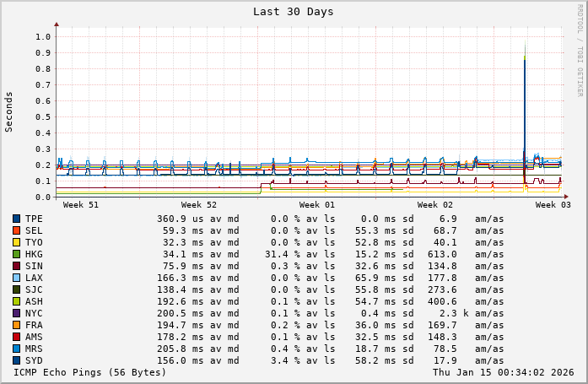Click the Week 03 axis label

tap(553, 205)
